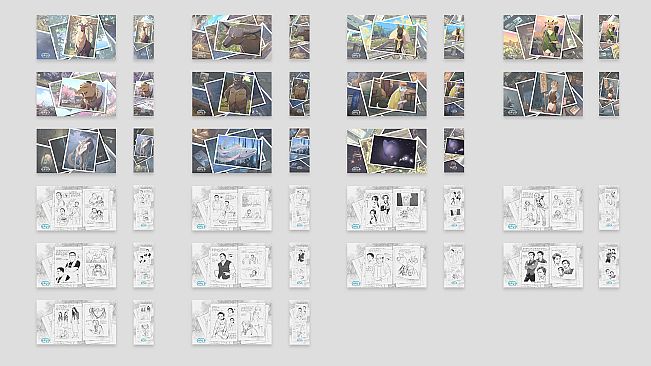Open wide sketch with two black rectangular panels
This screenshot has height=366, width=651.
pos(387,208)
